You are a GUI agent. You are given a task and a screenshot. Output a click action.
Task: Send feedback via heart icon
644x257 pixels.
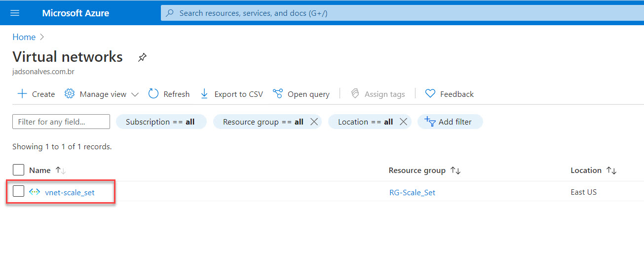click(x=430, y=94)
